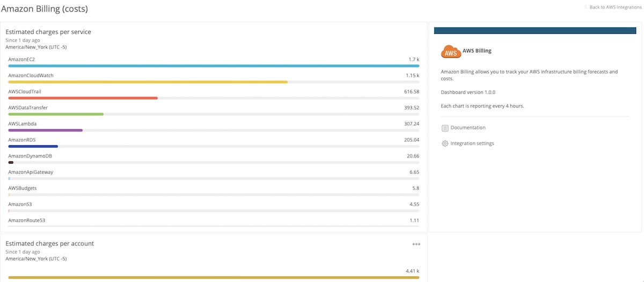Click the 6.65 ApiGateway value
This screenshot has height=282, width=644.
coord(414,172)
